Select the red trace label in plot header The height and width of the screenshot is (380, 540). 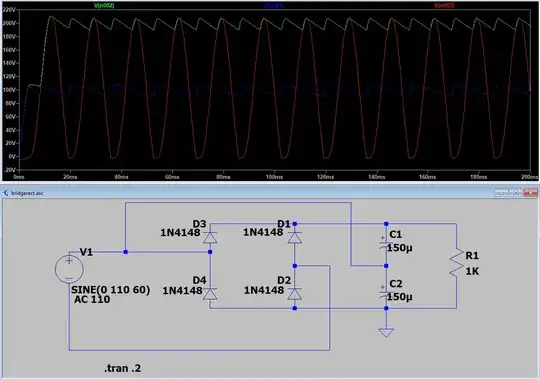click(444, 6)
